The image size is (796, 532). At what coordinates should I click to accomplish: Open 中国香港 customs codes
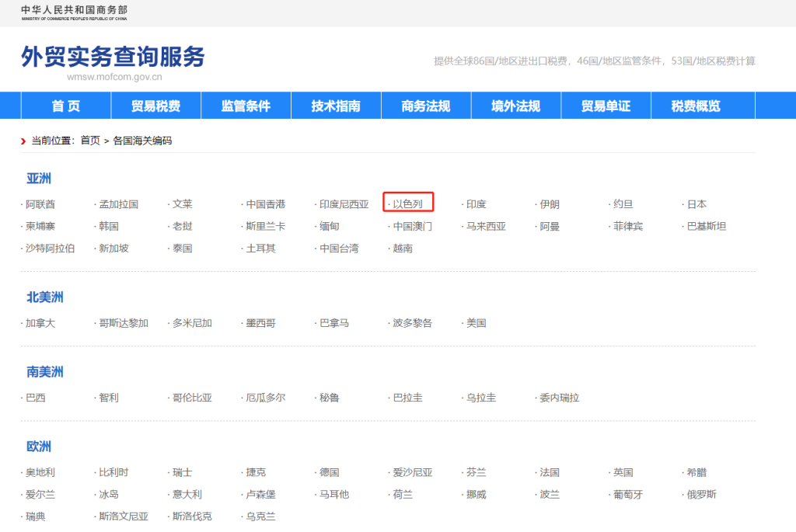point(266,204)
